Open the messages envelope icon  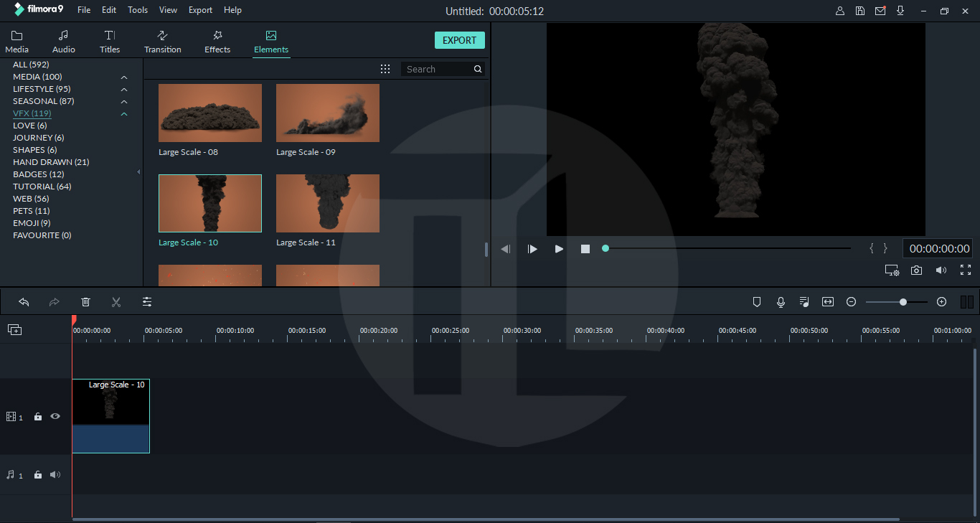[x=880, y=11]
